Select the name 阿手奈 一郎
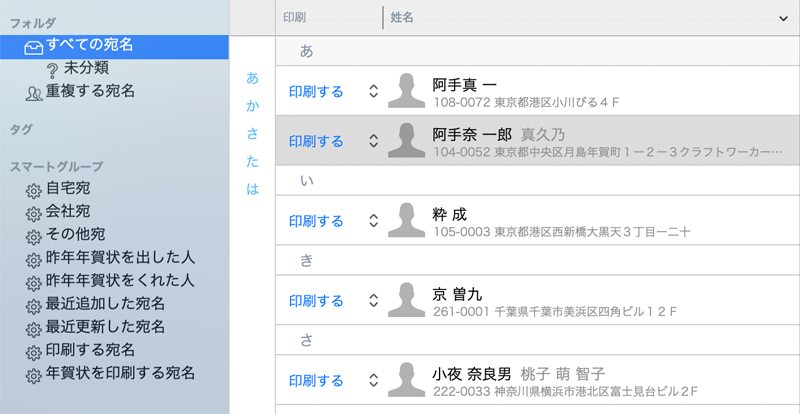800x414 pixels. point(472,135)
